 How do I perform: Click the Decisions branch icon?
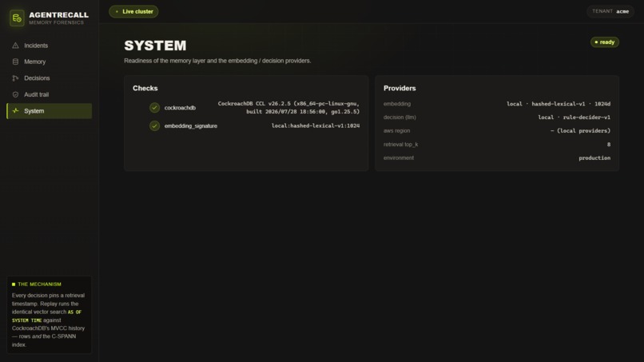pyautogui.click(x=16, y=78)
